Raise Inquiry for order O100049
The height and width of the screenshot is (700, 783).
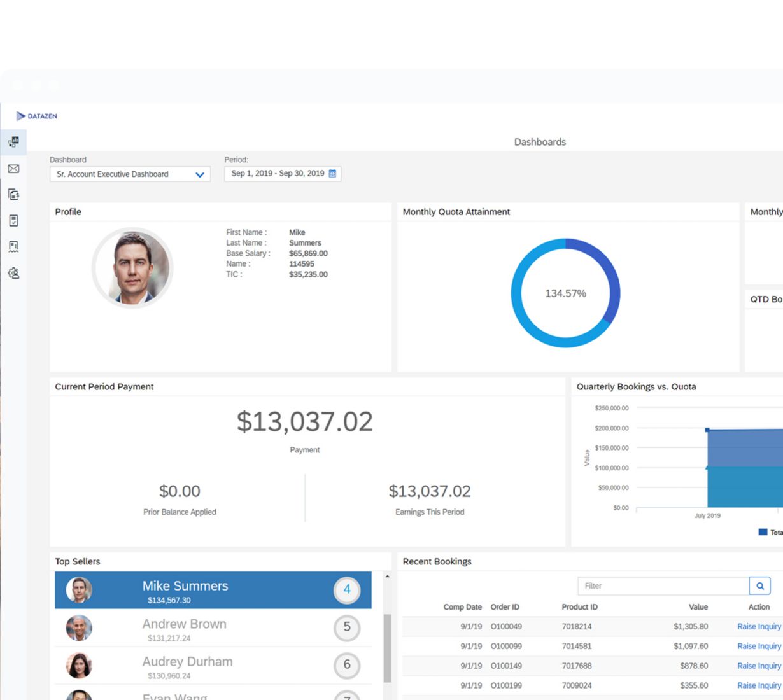(759, 627)
